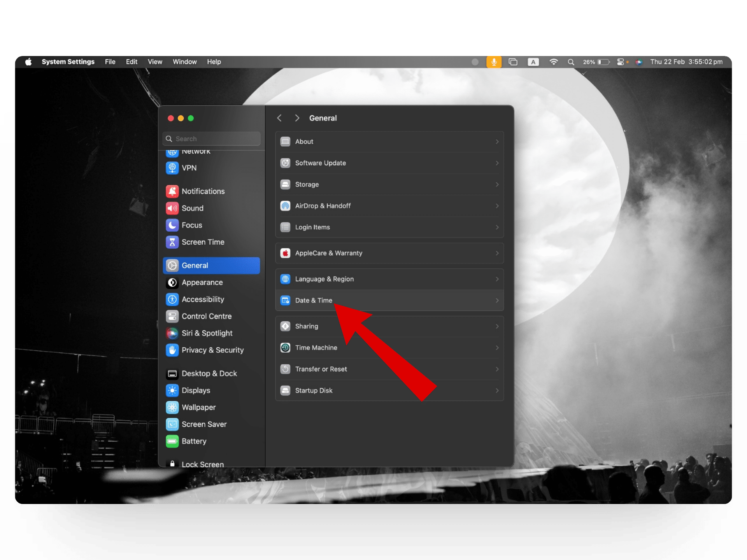Select the Wallpaper icon in sidebar
This screenshot has height=560, width=747.
172,407
